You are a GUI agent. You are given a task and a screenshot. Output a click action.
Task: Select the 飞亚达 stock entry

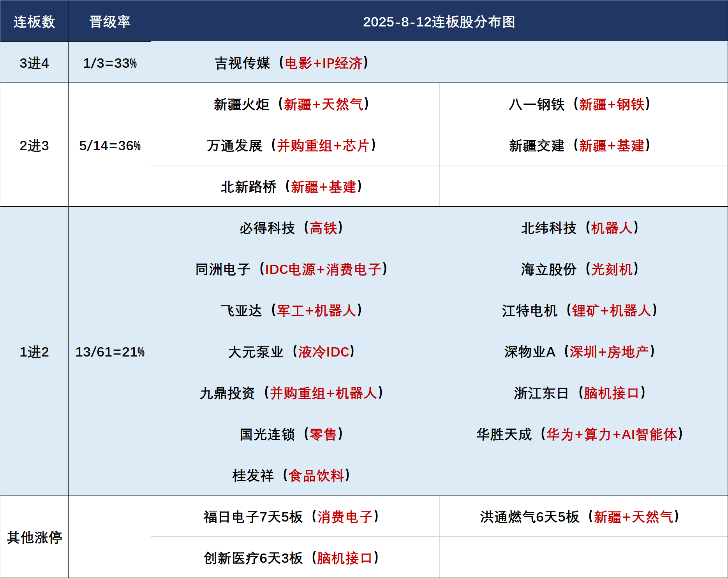tap(292, 311)
